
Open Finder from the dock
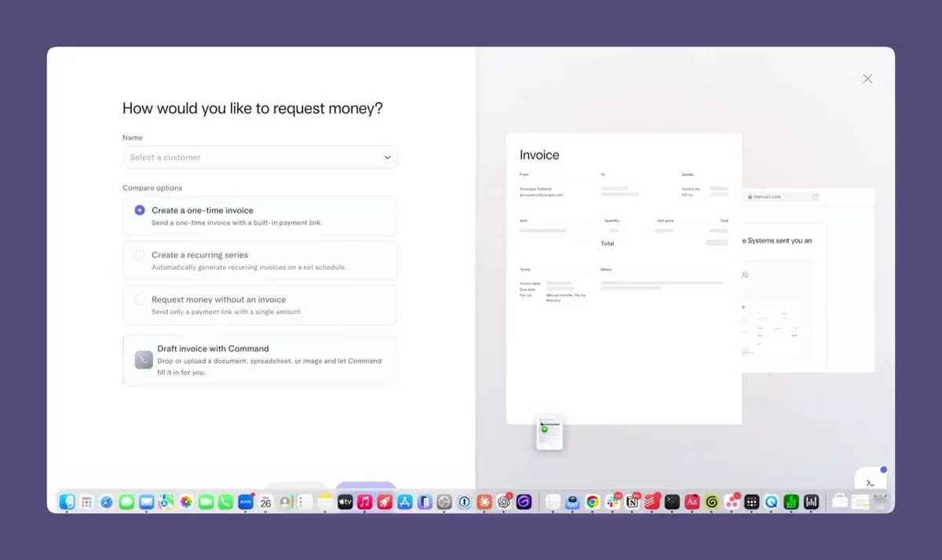(x=67, y=502)
